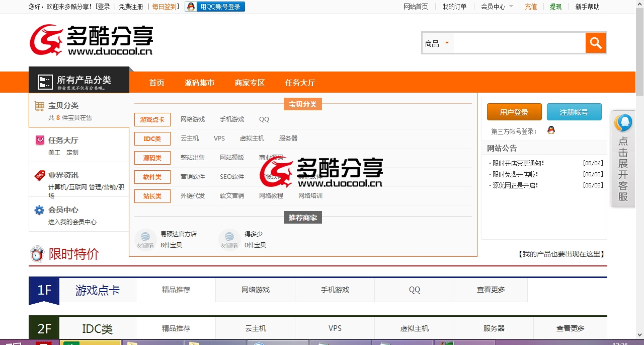Screen dimensions: 644x345
Task: Focus the product search input field
Action: (519, 43)
